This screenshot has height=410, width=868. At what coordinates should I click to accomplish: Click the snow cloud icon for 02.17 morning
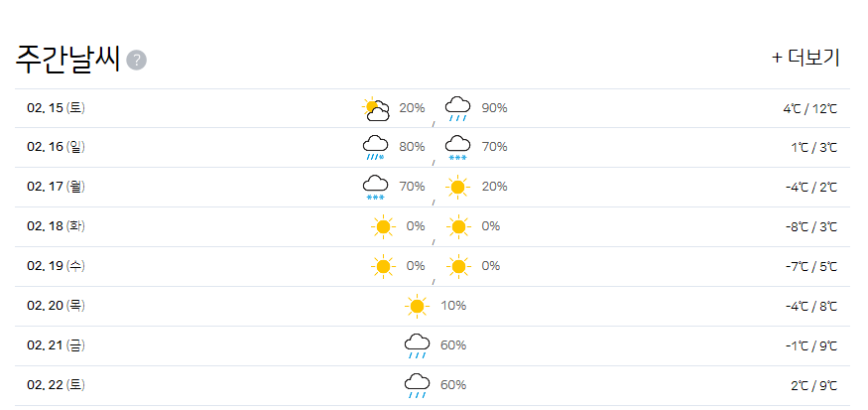click(x=375, y=188)
